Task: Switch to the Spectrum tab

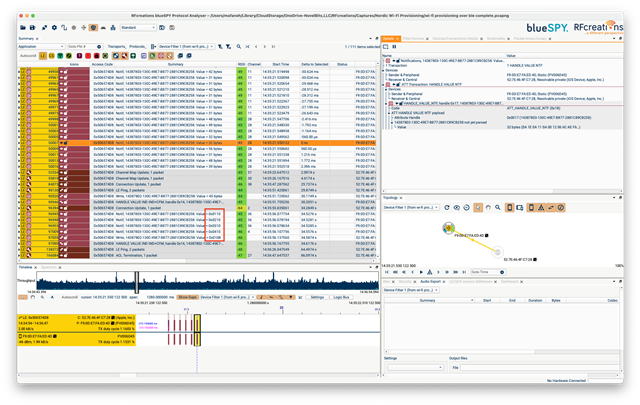Action: click(x=49, y=267)
